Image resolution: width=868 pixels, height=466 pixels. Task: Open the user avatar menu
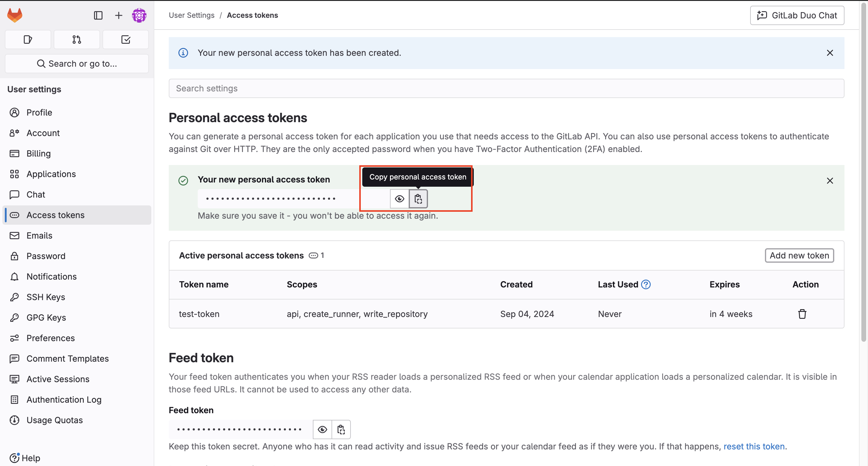[x=139, y=15]
